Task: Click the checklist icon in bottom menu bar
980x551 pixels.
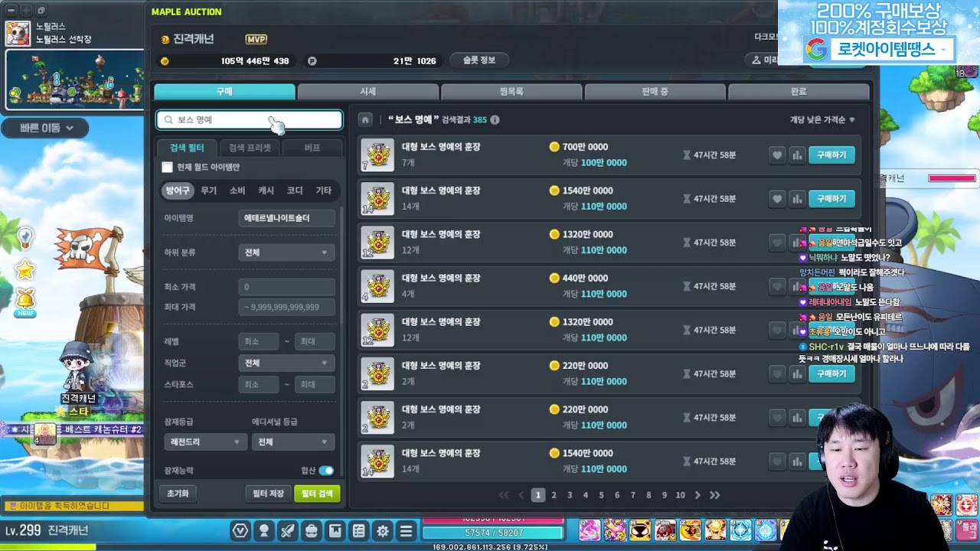Action: 358,530
